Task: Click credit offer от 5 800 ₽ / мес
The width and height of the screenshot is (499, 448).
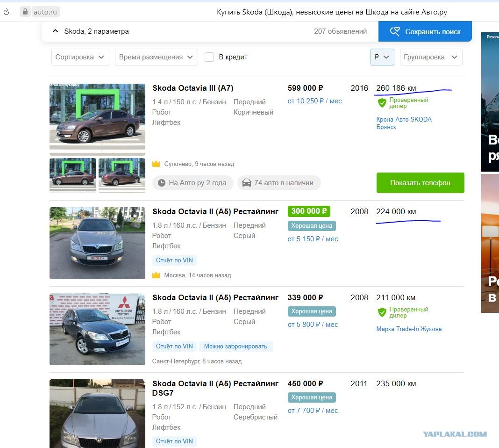Action: (313, 325)
